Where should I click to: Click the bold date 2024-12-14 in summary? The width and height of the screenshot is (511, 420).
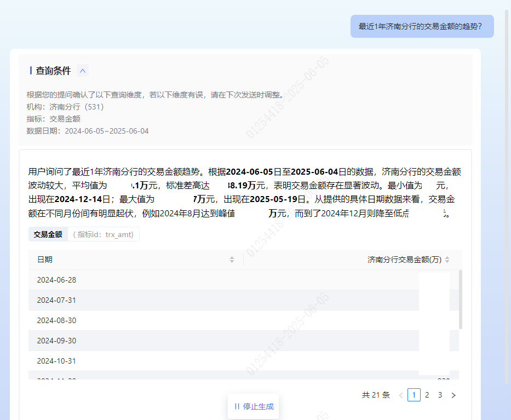point(78,199)
